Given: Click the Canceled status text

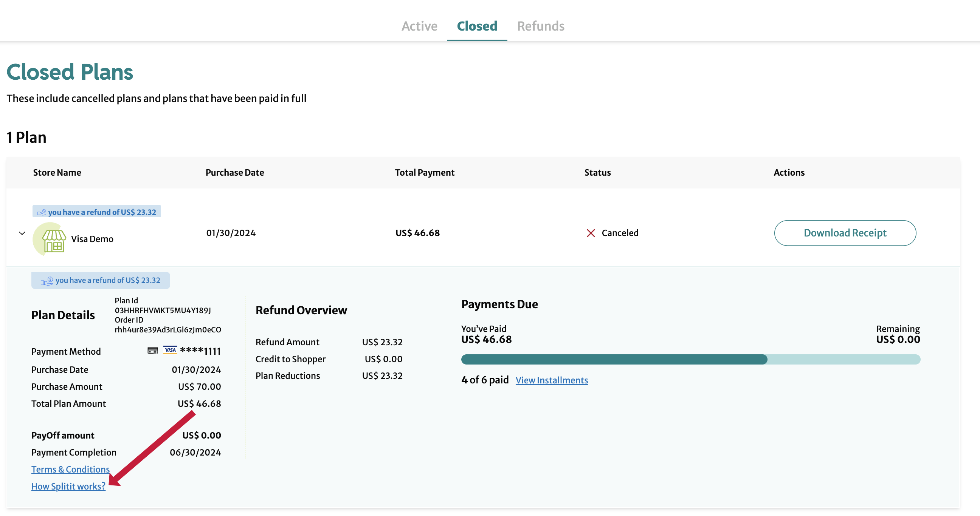Looking at the screenshot, I should [620, 233].
